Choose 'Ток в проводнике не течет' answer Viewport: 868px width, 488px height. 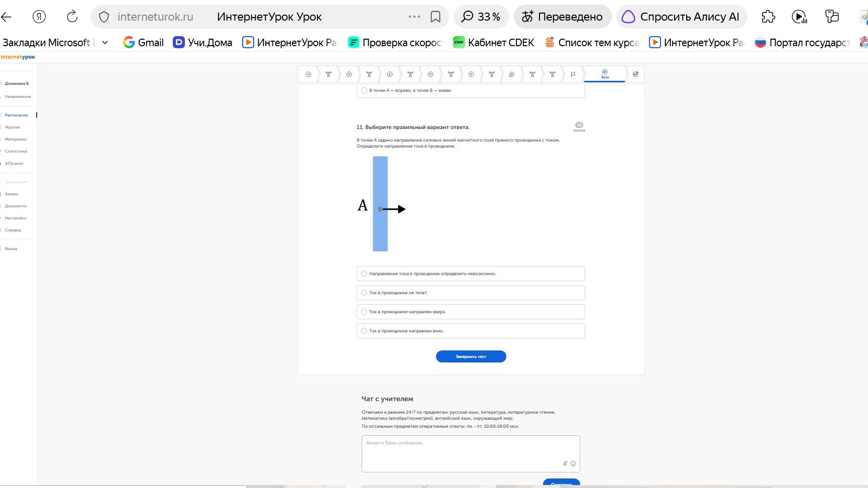(x=471, y=293)
